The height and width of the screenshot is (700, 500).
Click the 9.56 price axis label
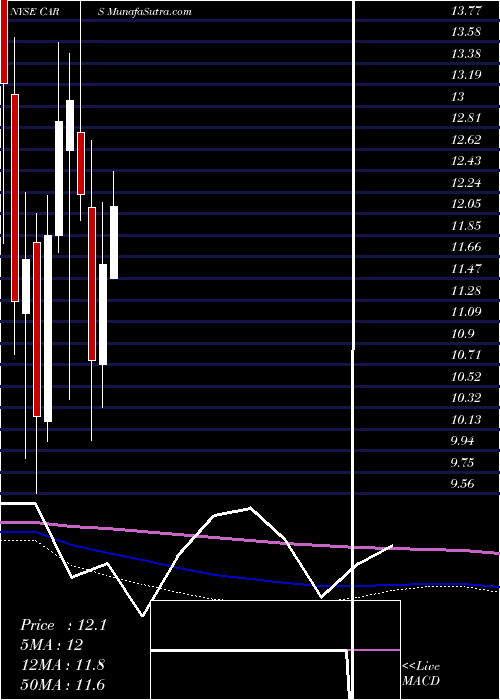[464, 484]
